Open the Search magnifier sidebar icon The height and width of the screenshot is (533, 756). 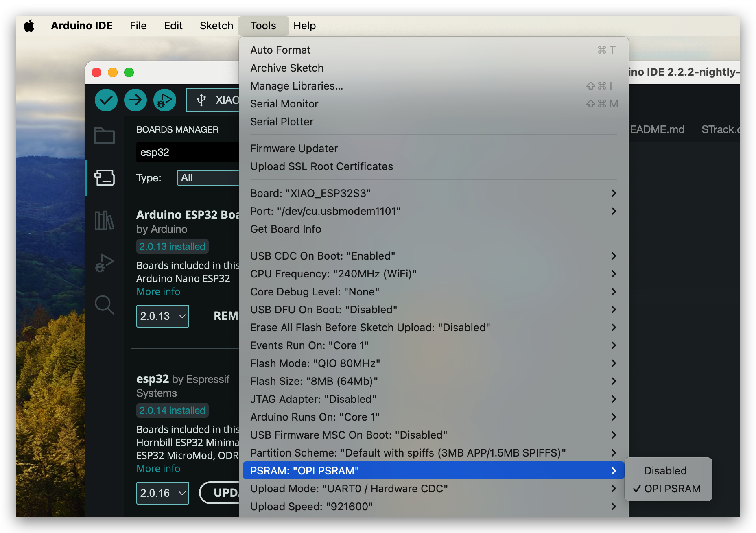click(x=105, y=305)
